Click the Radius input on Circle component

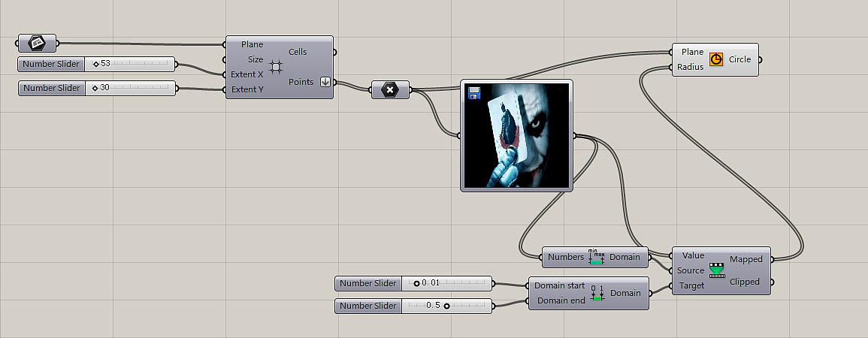pos(691,67)
